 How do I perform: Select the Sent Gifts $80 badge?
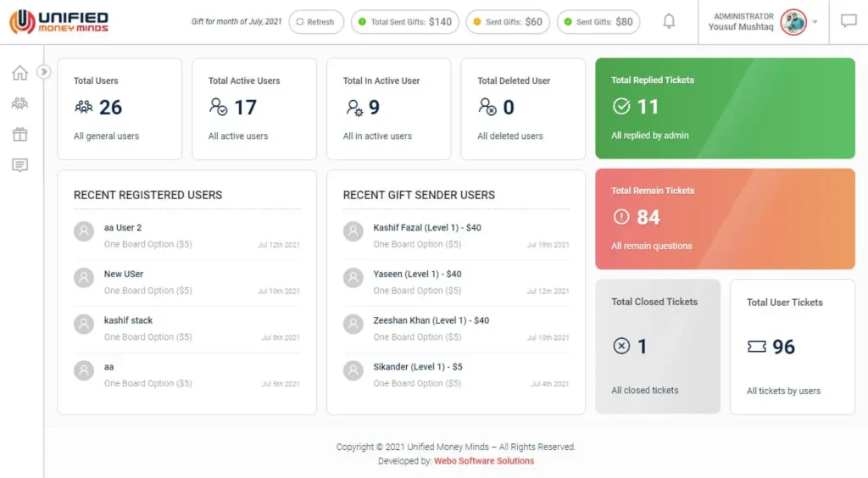tap(598, 22)
